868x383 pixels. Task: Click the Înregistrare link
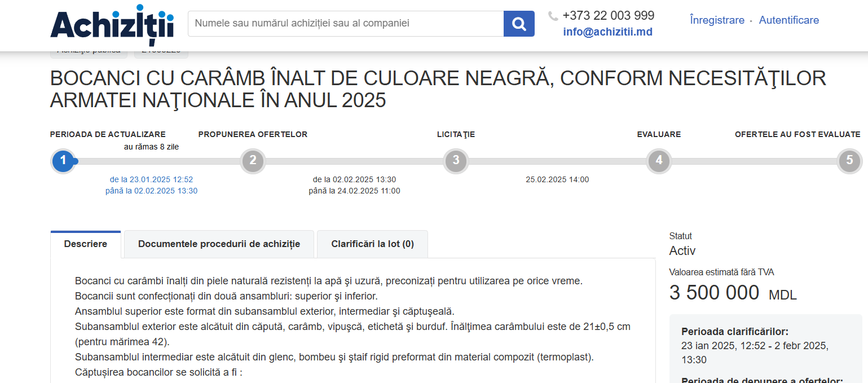point(717,20)
